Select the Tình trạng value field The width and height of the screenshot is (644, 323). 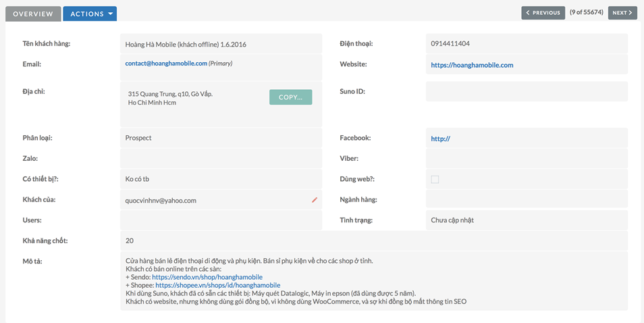527,220
